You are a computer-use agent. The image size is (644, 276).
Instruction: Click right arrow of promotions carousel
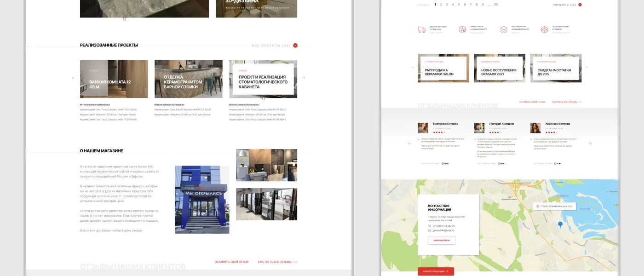pyautogui.click(x=587, y=68)
